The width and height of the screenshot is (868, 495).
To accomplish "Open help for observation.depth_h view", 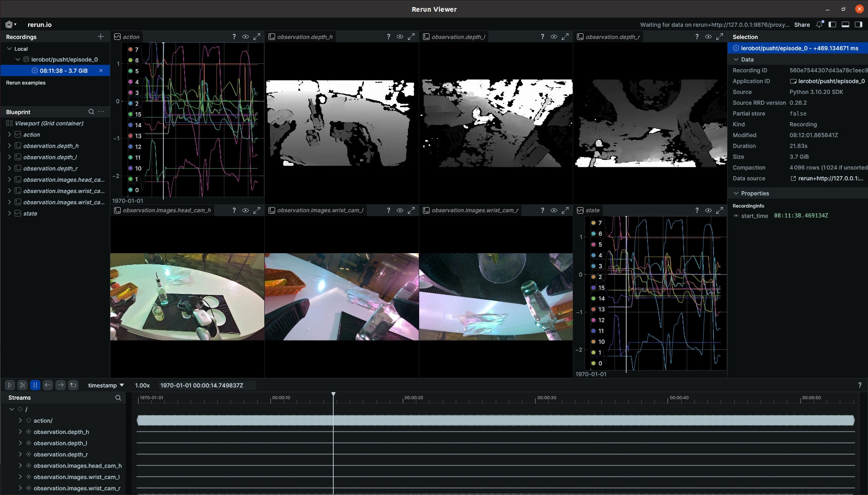I will (x=388, y=37).
